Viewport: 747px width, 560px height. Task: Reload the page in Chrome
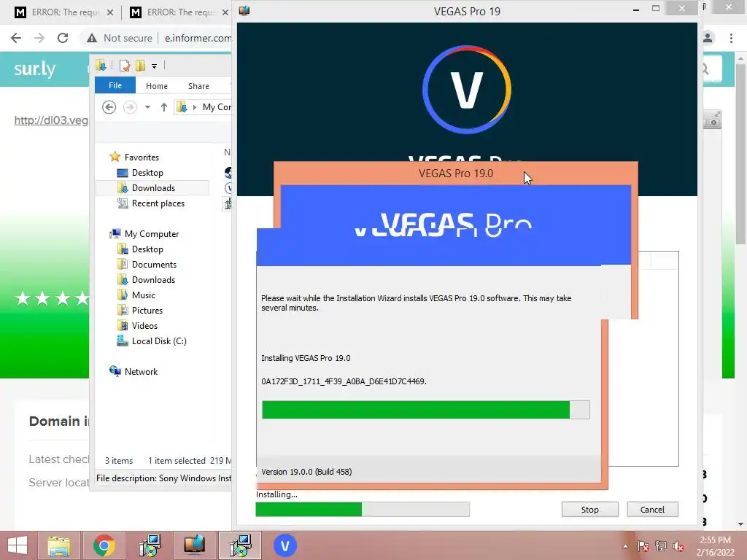(x=63, y=38)
